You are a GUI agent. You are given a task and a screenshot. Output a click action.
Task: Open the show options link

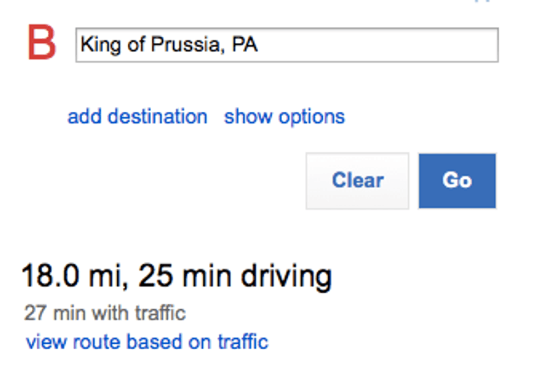tap(284, 117)
